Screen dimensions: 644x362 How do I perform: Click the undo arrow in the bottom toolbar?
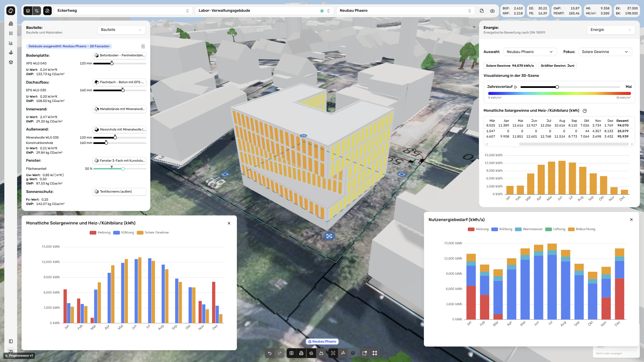[x=269, y=353]
